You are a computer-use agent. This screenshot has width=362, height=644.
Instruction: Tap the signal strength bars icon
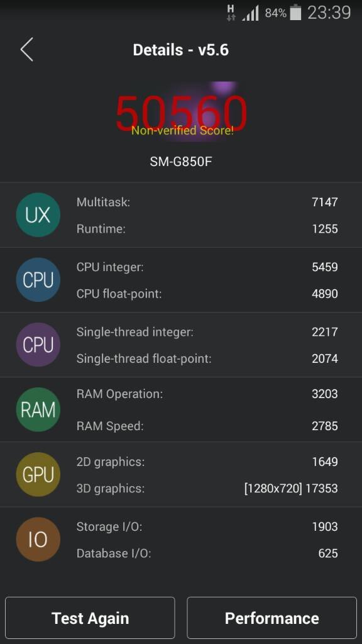[x=250, y=13]
